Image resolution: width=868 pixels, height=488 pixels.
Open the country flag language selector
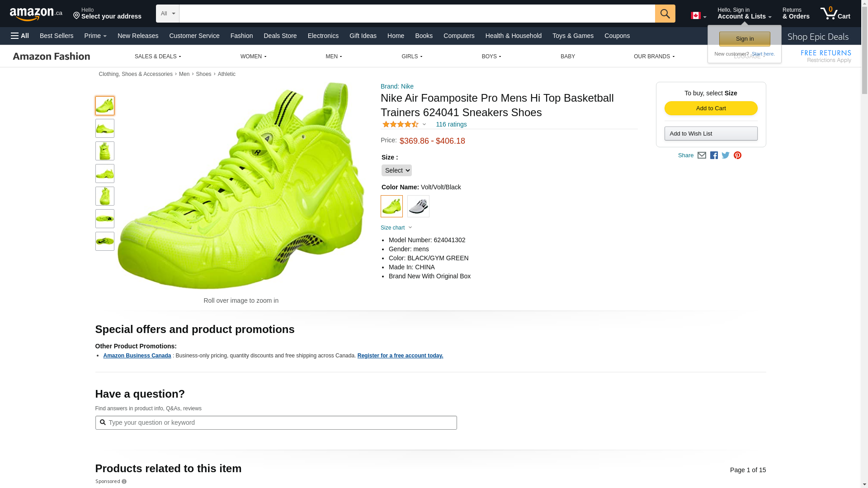tap(698, 16)
